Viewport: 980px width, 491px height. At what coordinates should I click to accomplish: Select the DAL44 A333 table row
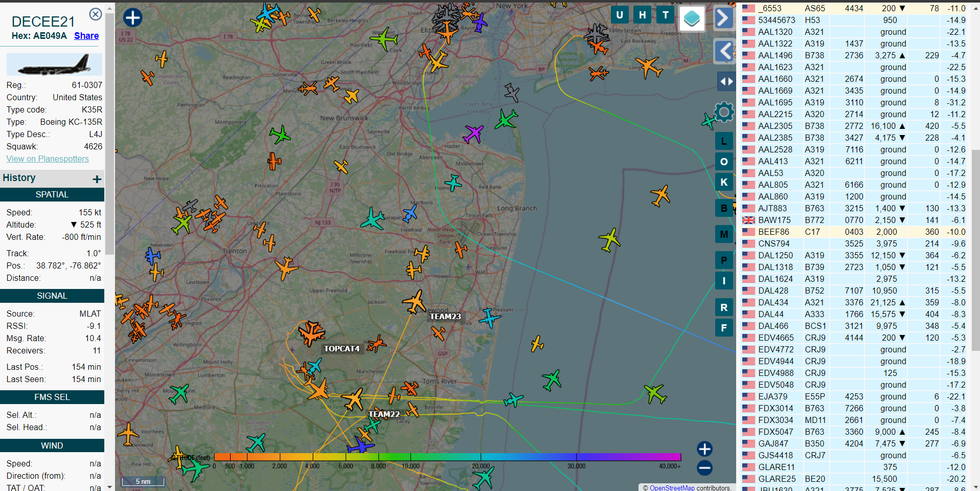(x=854, y=314)
